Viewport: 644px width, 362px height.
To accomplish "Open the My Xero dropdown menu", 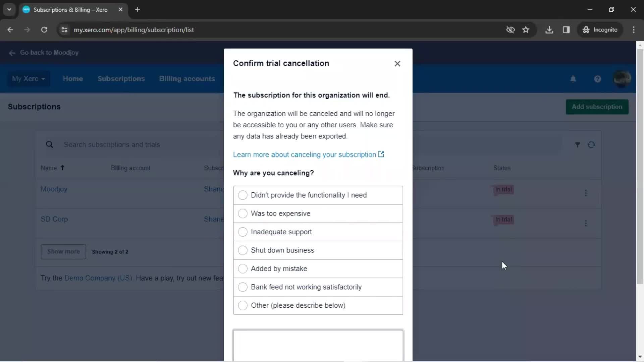I will [x=29, y=79].
